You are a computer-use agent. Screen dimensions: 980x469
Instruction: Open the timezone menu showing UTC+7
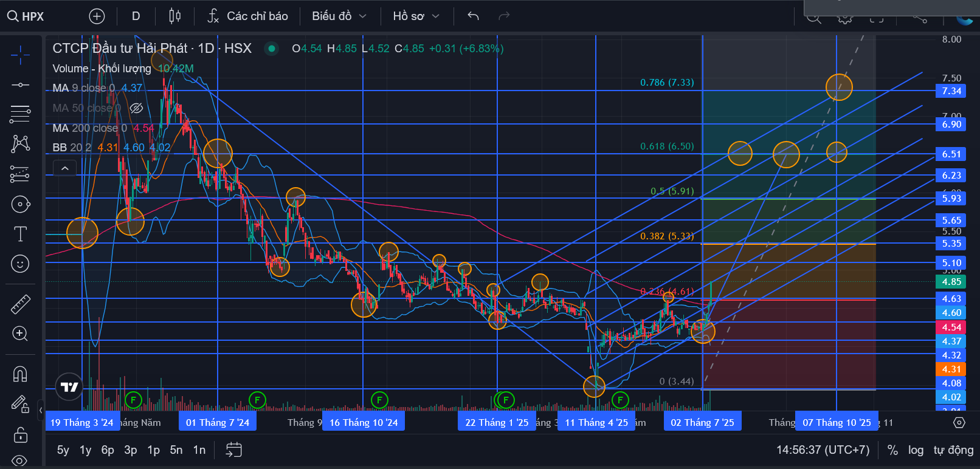[823, 450]
